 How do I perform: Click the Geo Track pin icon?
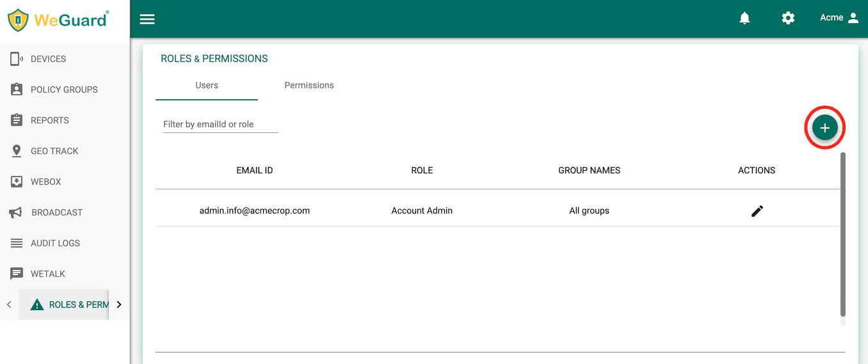(x=17, y=151)
